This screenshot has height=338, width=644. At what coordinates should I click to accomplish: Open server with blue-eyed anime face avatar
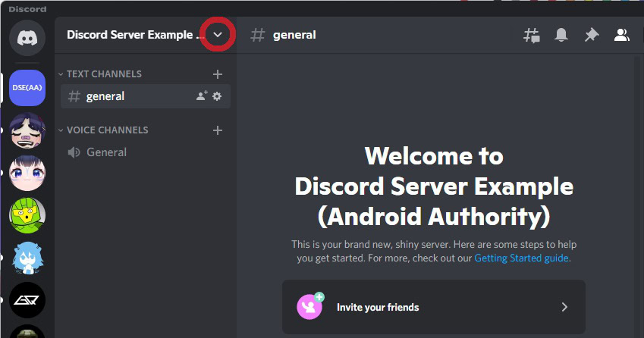coord(27,173)
